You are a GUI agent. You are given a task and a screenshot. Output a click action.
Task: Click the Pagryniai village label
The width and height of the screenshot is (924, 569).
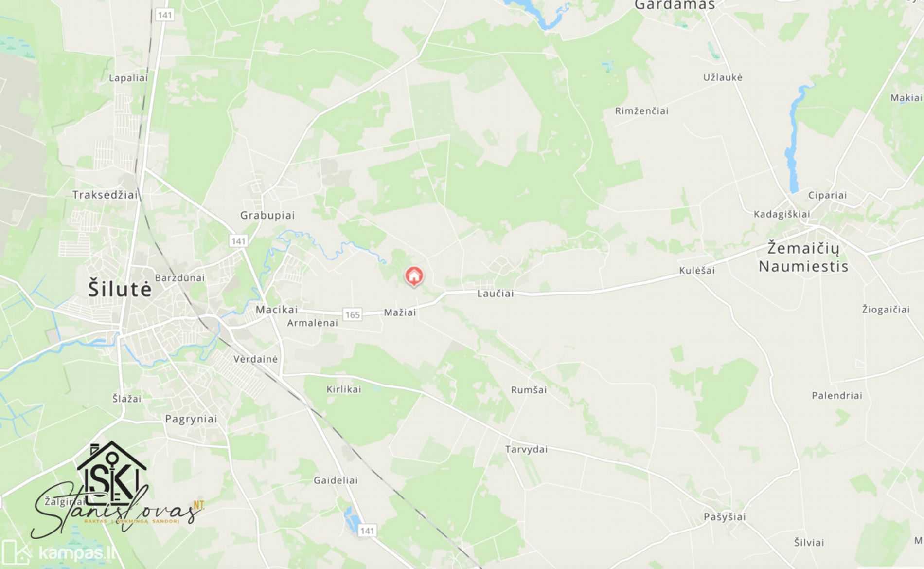(191, 419)
